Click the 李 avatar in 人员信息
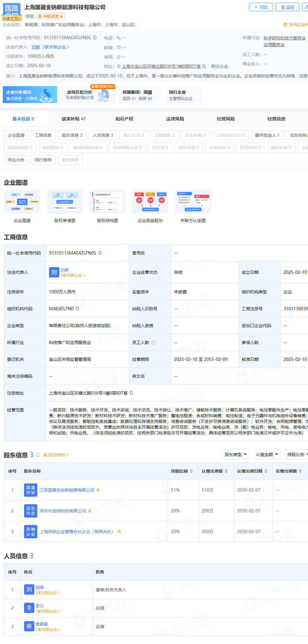Viewport: 308px width, 644px height. tap(29, 608)
